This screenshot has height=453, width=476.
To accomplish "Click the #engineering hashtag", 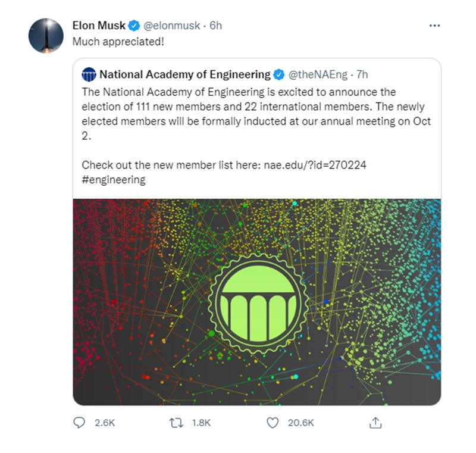I will (x=113, y=179).
